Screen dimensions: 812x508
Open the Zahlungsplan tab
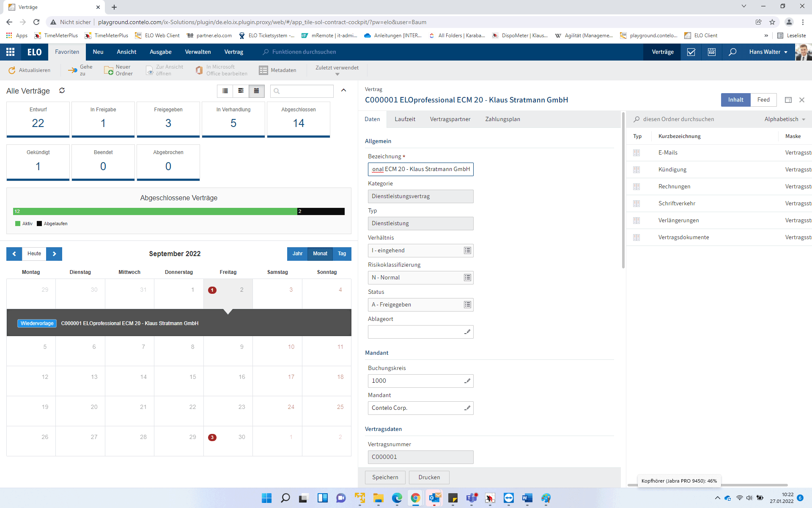(x=502, y=119)
